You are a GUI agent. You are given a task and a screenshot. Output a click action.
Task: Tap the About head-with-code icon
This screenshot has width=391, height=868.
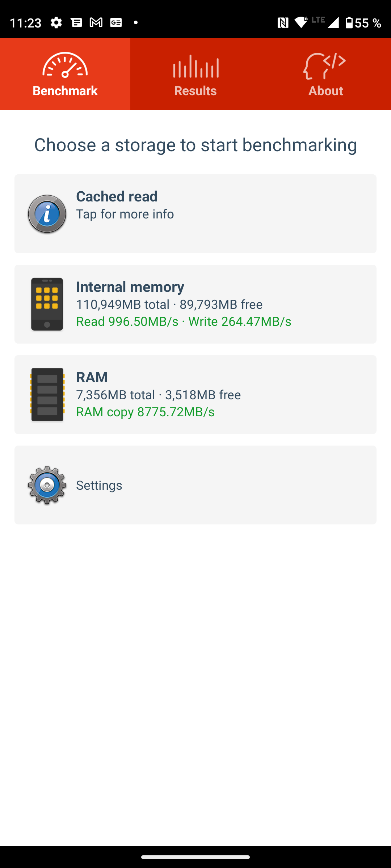324,66
